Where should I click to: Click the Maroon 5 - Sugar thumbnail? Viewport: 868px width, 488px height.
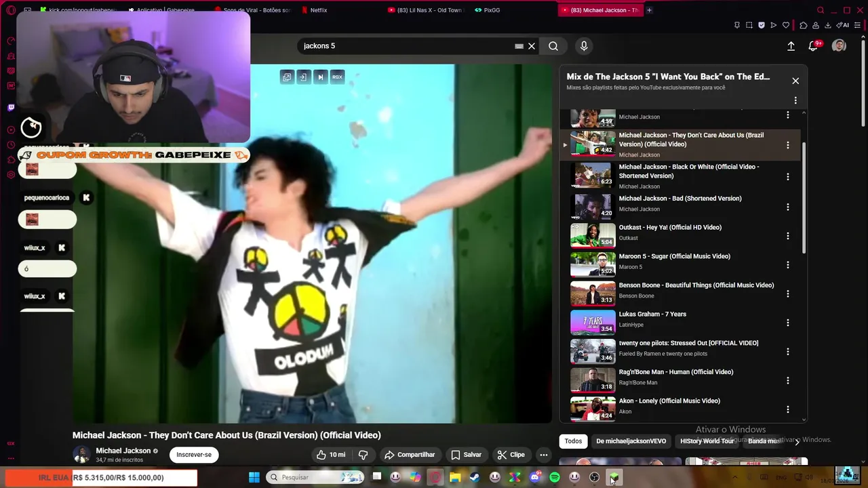pyautogui.click(x=593, y=264)
